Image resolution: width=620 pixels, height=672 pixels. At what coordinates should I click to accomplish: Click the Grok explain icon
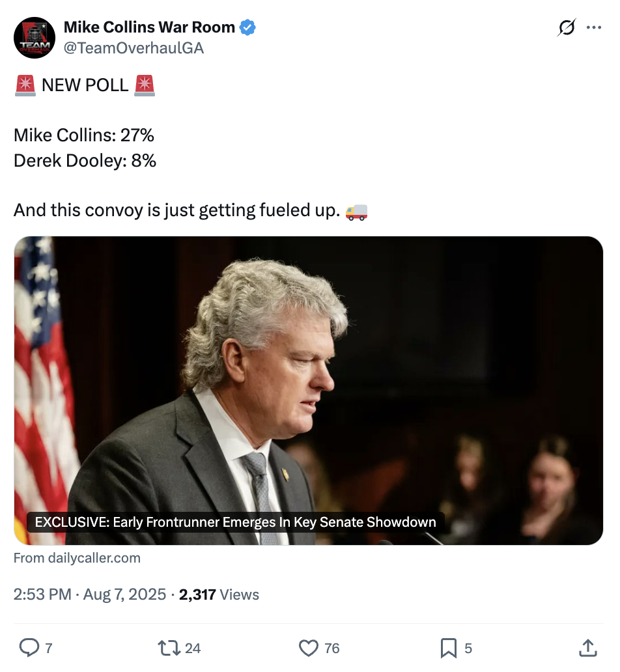click(x=567, y=28)
